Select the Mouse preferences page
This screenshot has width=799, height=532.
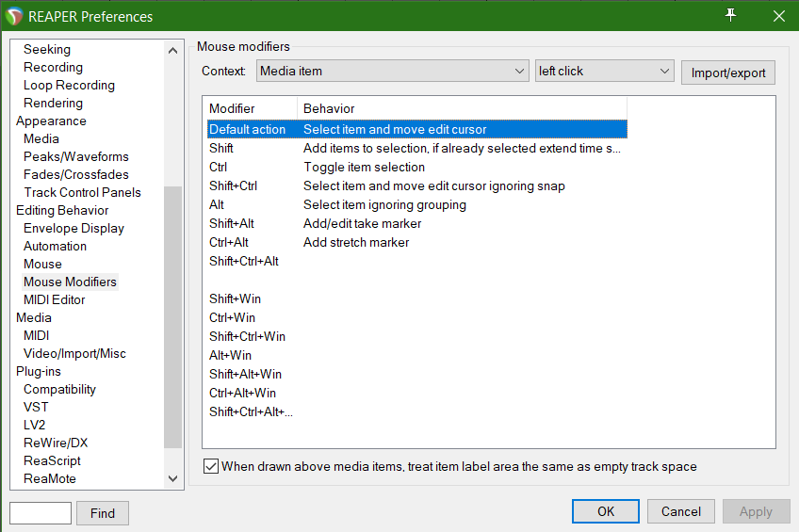[x=42, y=264]
